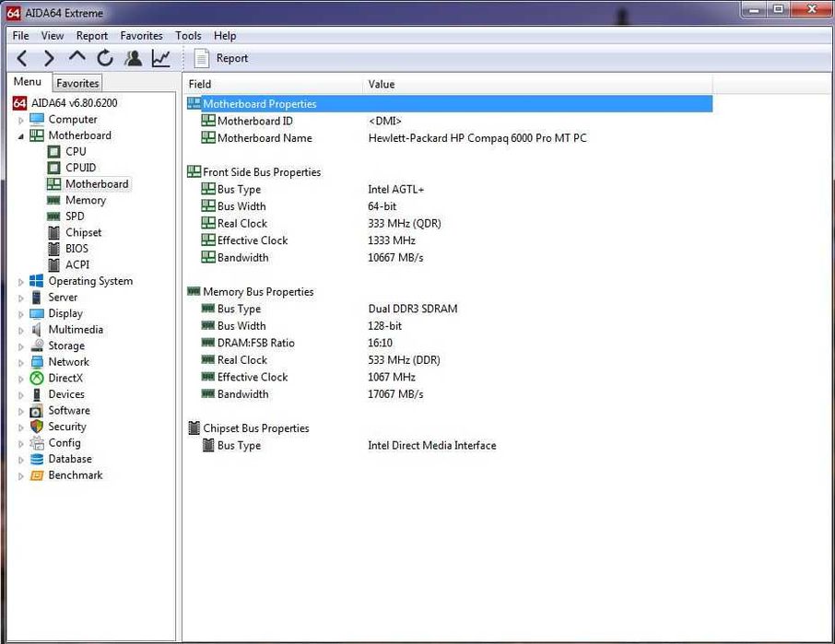The height and width of the screenshot is (644, 835).
Task: Click the 10667 MB/s bandwidth value
Action: point(395,258)
